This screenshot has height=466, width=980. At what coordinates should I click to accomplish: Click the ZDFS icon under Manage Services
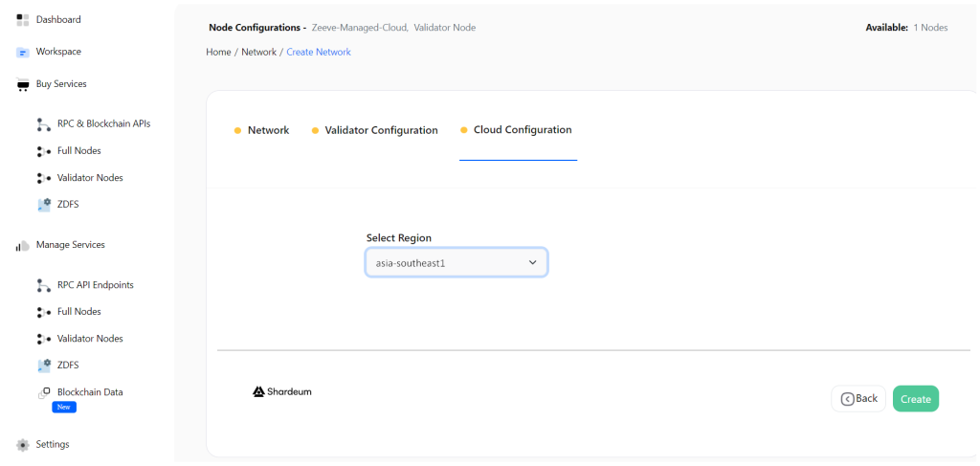44,366
